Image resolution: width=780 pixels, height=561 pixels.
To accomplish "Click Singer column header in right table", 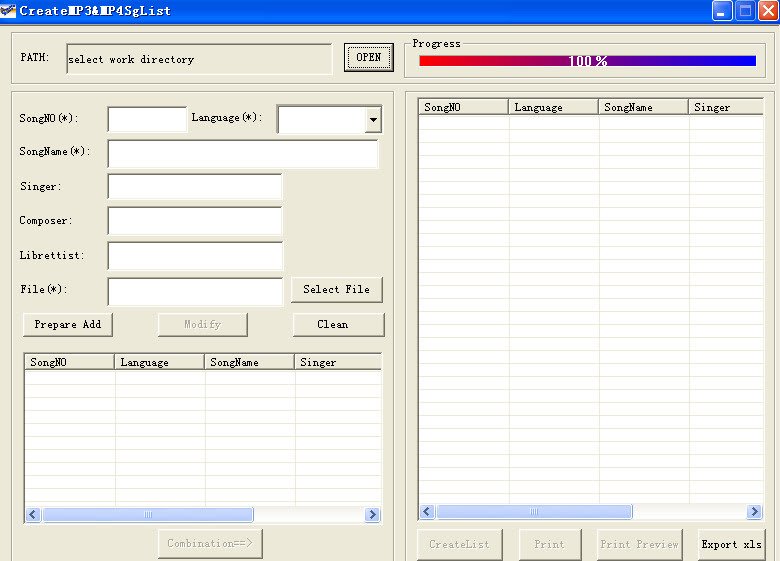I will click(724, 107).
